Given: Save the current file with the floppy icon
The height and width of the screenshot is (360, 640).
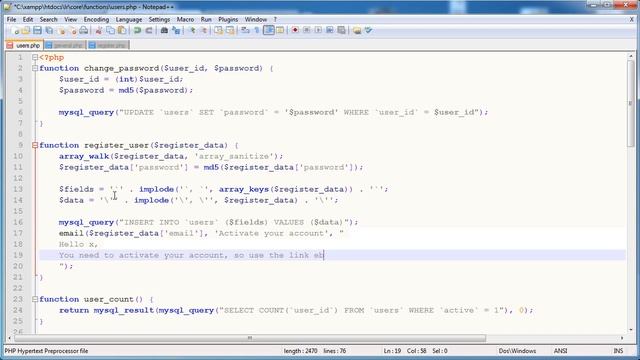Looking at the screenshot, I should click(x=37, y=31).
